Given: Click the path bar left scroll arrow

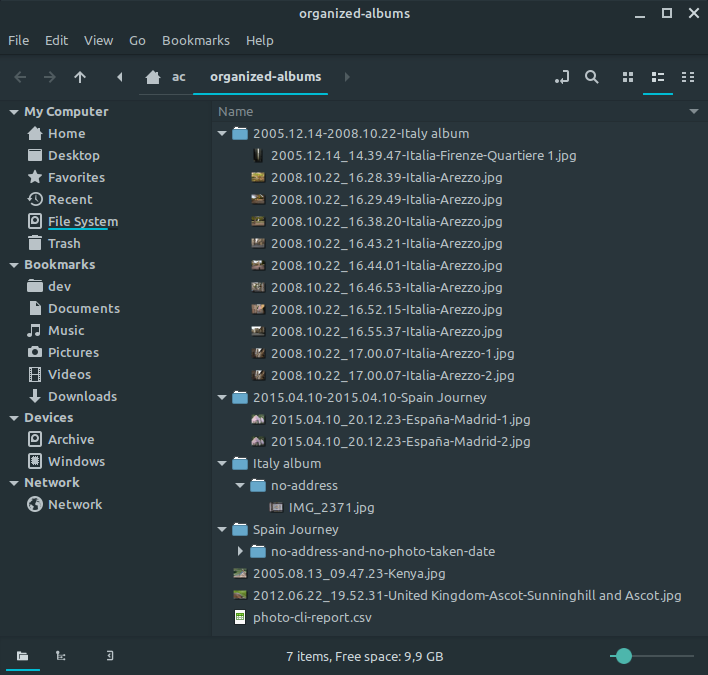Looking at the screenshot, I should tap(120, 77).
